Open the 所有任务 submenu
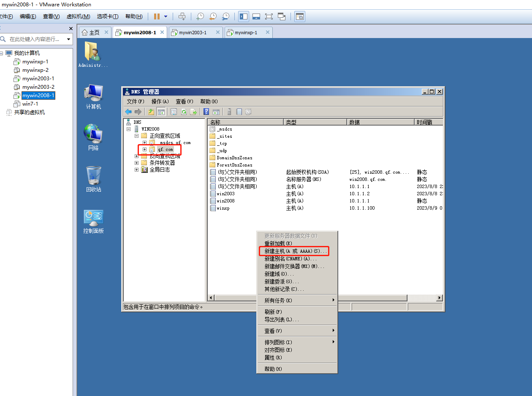Image resolution: width=532 pixels, height=396 pixels. pyautogui.click(x=297, y=300)
